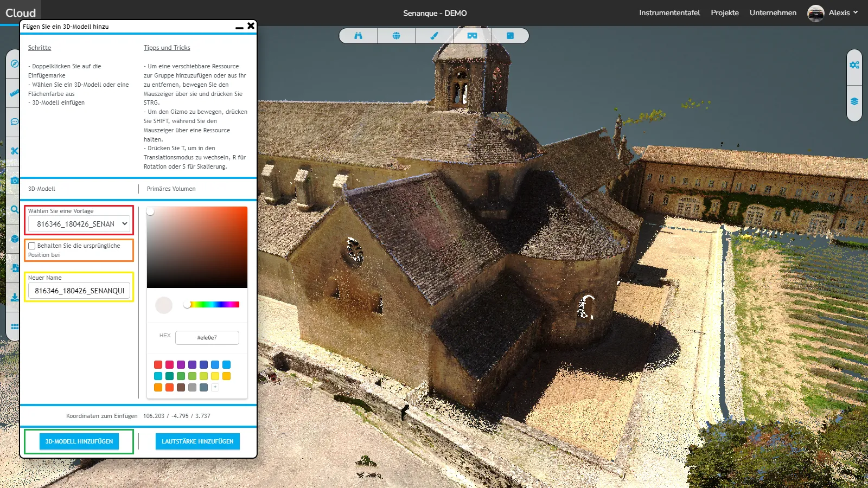Click the Cloud logo in top-left
This screenshot has height=488, width=868.
tap(21, 12)
